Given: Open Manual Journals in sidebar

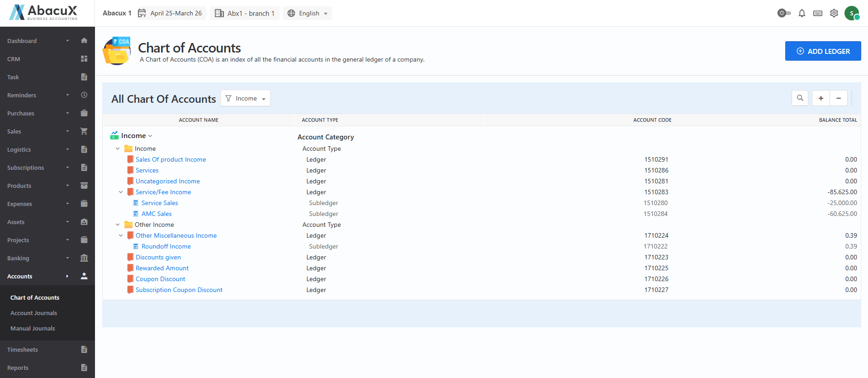Looking at the screenshot, I should (x=33, y=328).
